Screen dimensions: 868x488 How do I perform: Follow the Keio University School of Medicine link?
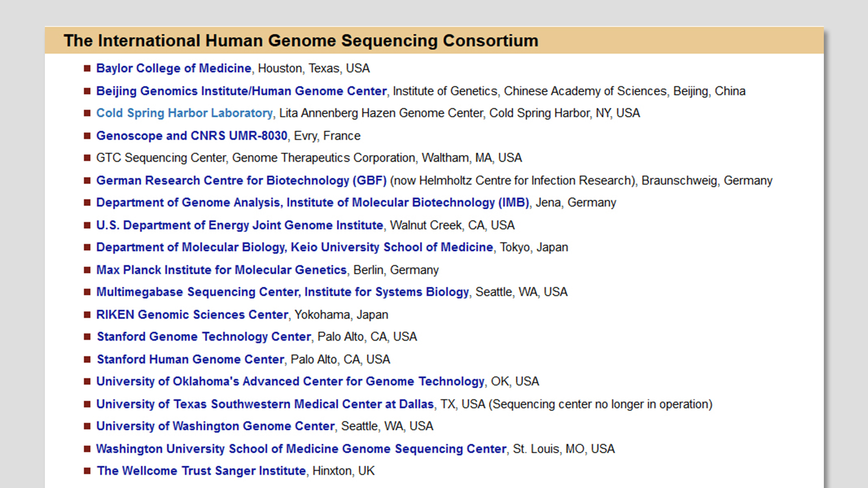click(x=294, y=247)
